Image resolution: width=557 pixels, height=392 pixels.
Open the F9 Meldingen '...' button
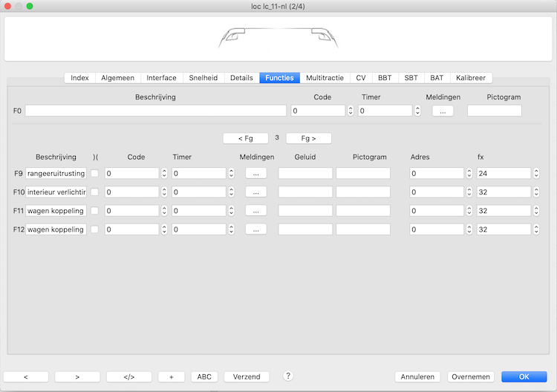tap(255, 173)
